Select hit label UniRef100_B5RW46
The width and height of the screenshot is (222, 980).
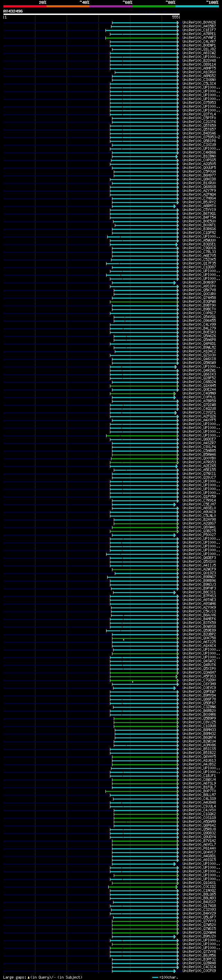[x=199, y=455]
